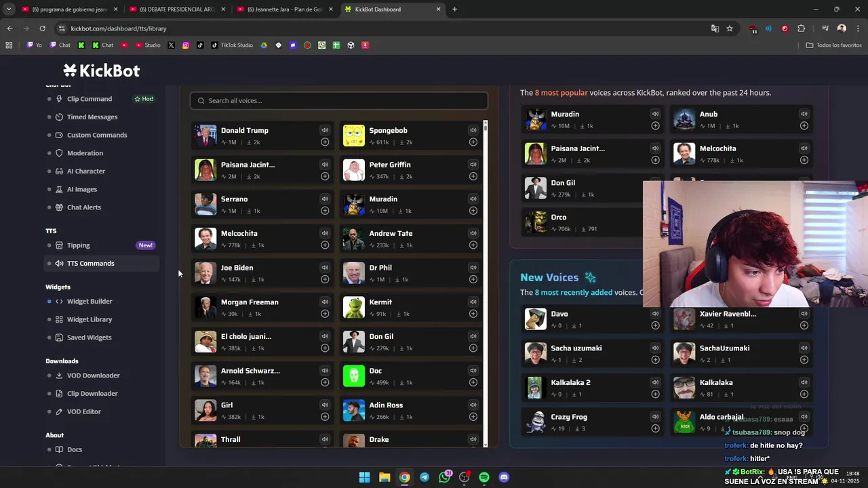Preview the Xavier Ravenbl... voice
This screenshot has width=868, height=488.
(x=804, y=314)
